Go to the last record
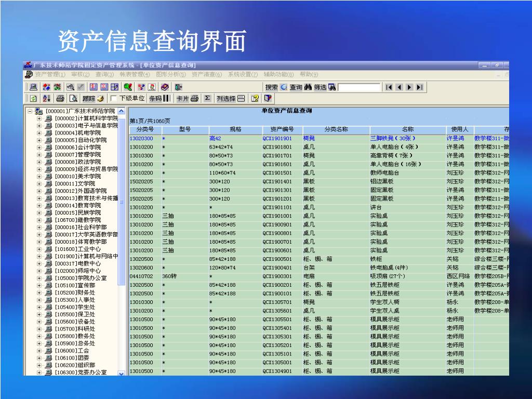This screenshot has height=399, width=532. [420, 87]
